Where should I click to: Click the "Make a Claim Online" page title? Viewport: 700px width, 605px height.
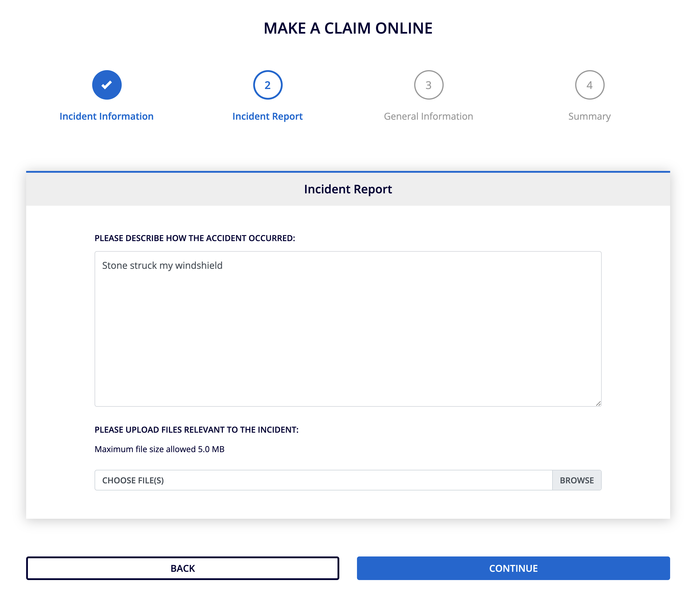point(348,28)
